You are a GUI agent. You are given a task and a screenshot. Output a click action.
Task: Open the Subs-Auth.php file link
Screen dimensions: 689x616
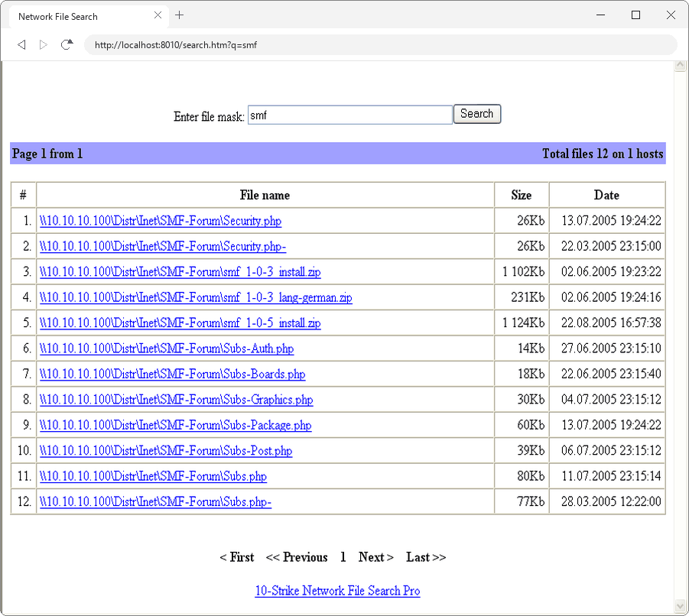(x=167, y=349)
